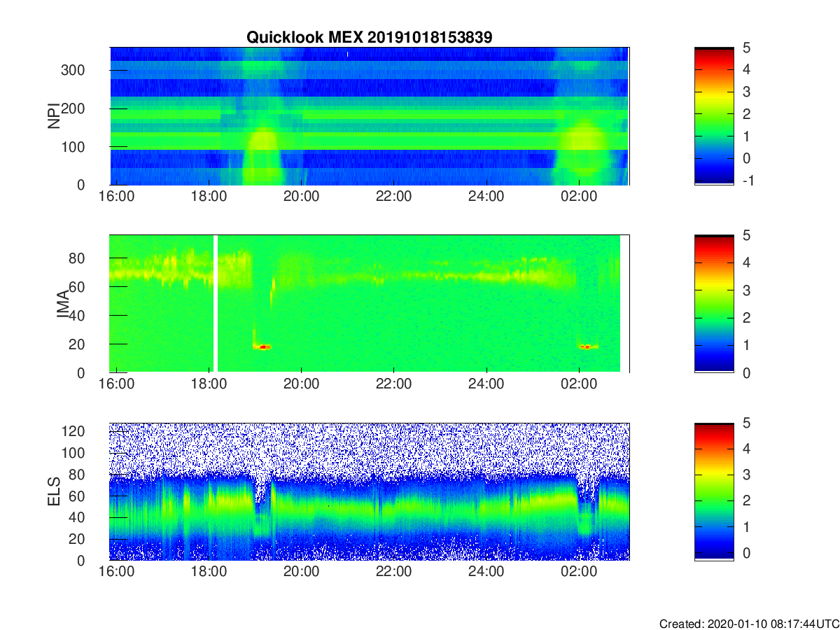Click the IMA y-axis label
This screenshot has width=840, height=630.
(63, 304)
